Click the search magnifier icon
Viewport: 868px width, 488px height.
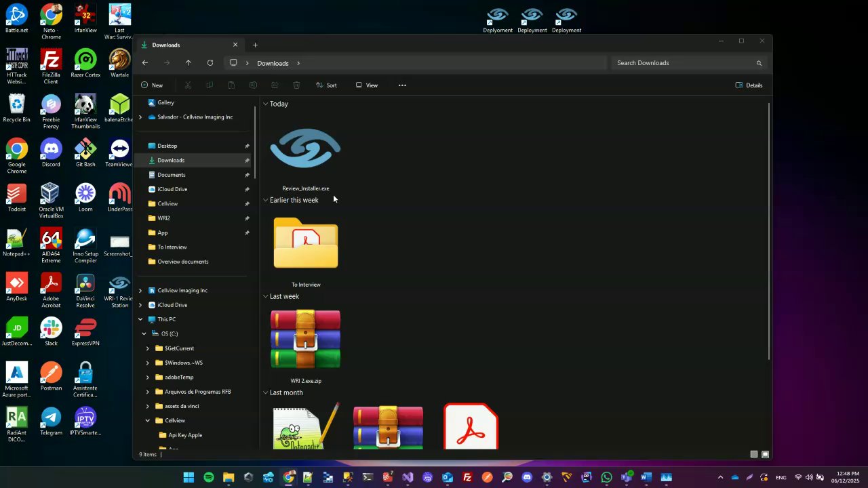759,63
